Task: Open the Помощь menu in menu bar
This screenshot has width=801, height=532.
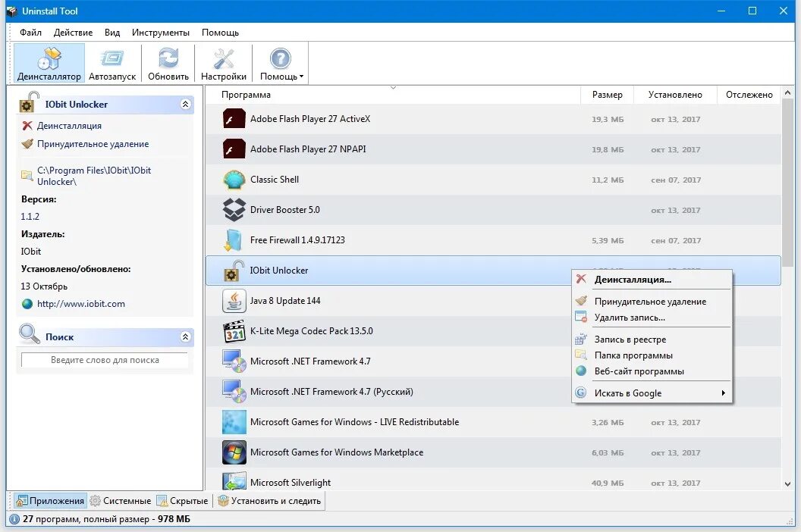Action: (220, 33)
